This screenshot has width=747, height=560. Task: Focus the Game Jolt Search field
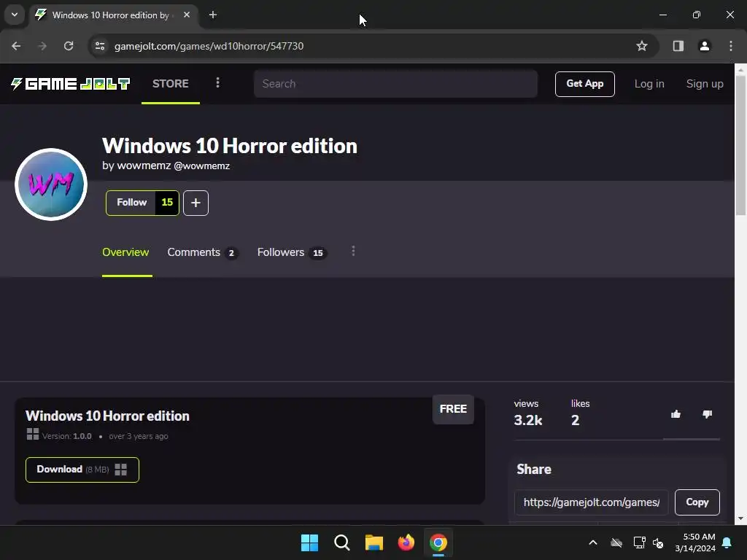pos(395,84)
